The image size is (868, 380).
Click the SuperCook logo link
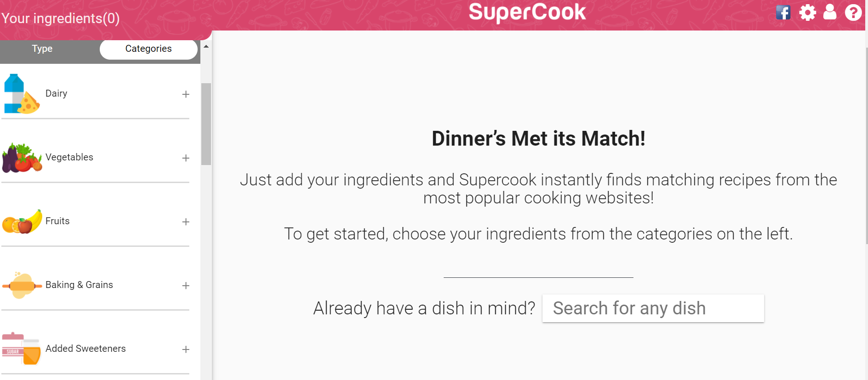coord(527,12)
